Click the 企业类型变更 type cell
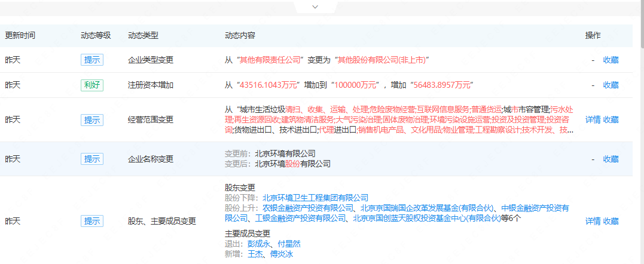This screenshot has height=264, width=644. click(151, 60)
